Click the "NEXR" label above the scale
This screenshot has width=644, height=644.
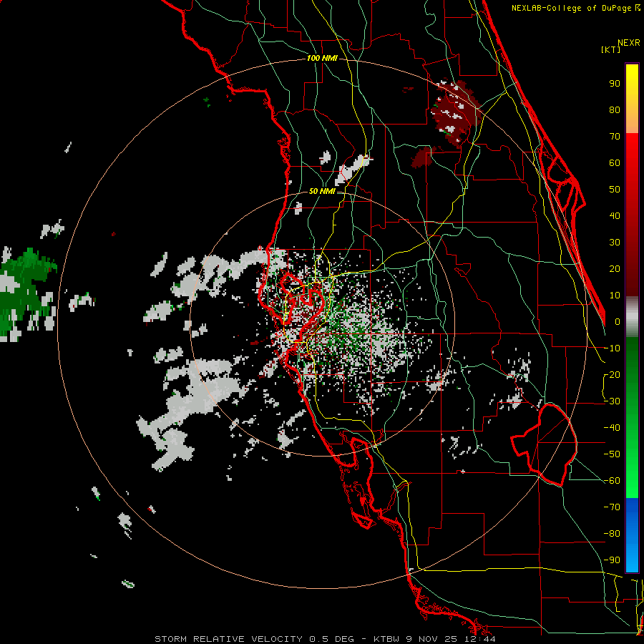click(629, 43)
